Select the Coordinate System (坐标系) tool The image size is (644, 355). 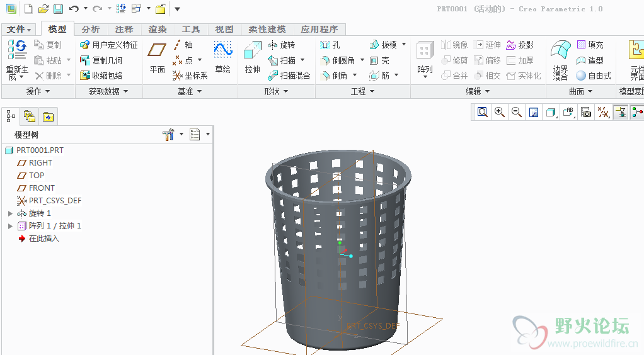(x=190, y=76)
